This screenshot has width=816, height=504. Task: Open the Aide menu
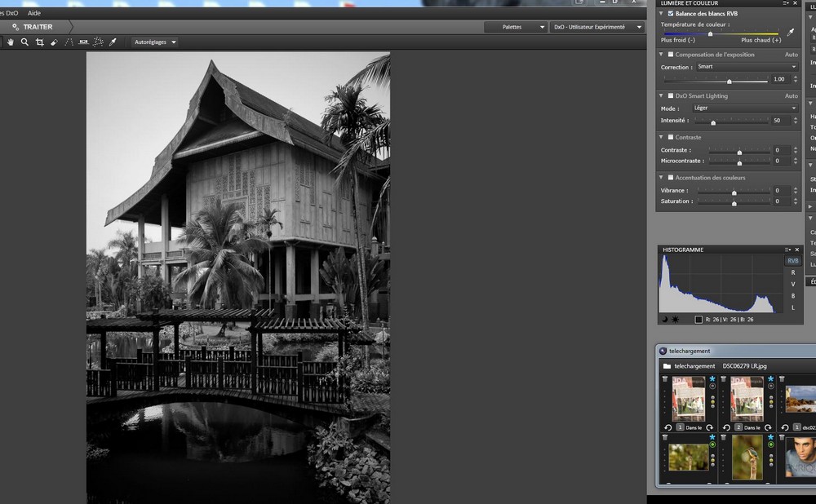pyautogui.click(x=33, y=13)
